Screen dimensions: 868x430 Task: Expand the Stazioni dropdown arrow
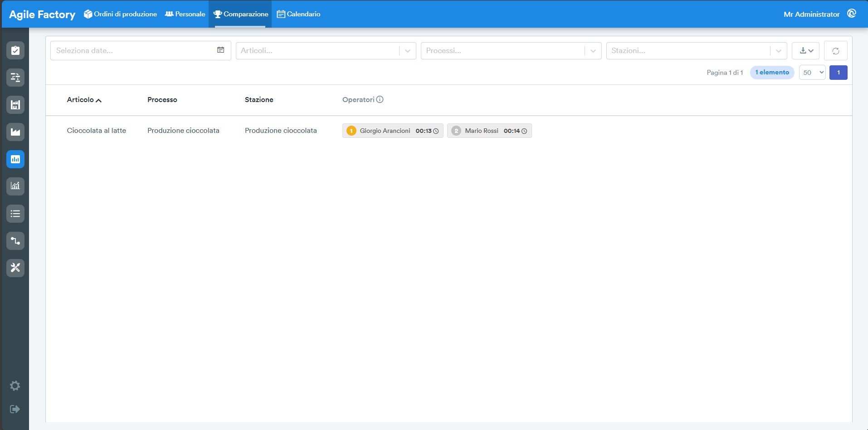click(778, 51)
